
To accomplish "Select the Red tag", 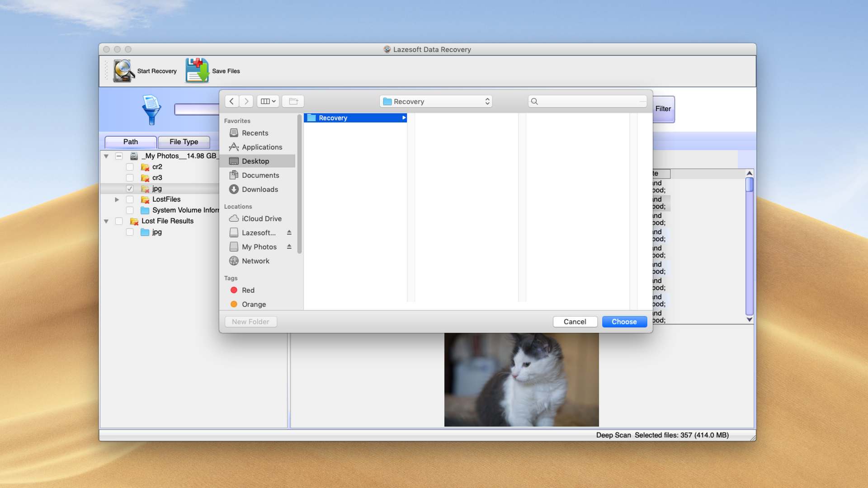I will click(248, 290).
